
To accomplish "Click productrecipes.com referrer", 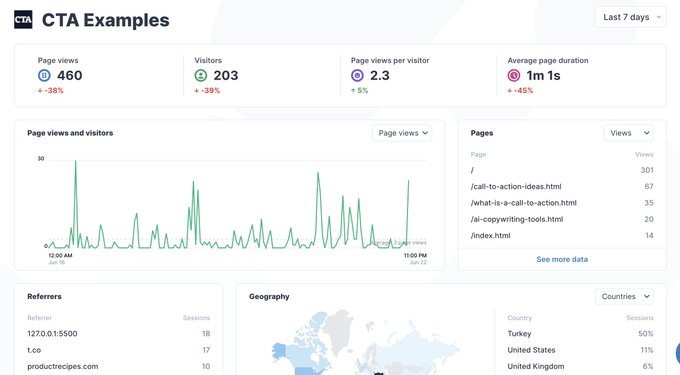I will (x=63, y=367).
